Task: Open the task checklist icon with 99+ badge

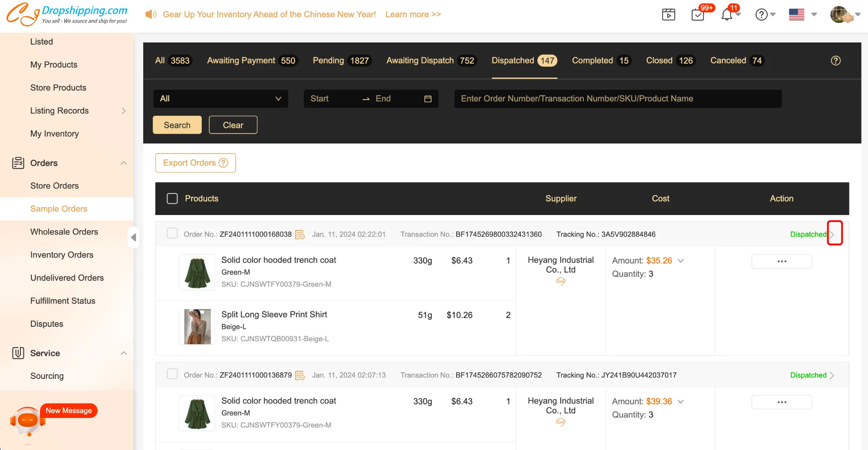Action: (x=697, y=15)
